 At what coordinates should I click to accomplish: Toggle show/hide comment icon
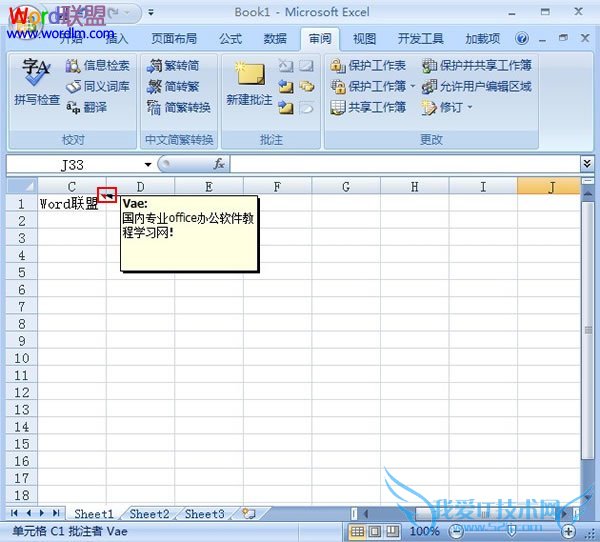coord(306,66)
